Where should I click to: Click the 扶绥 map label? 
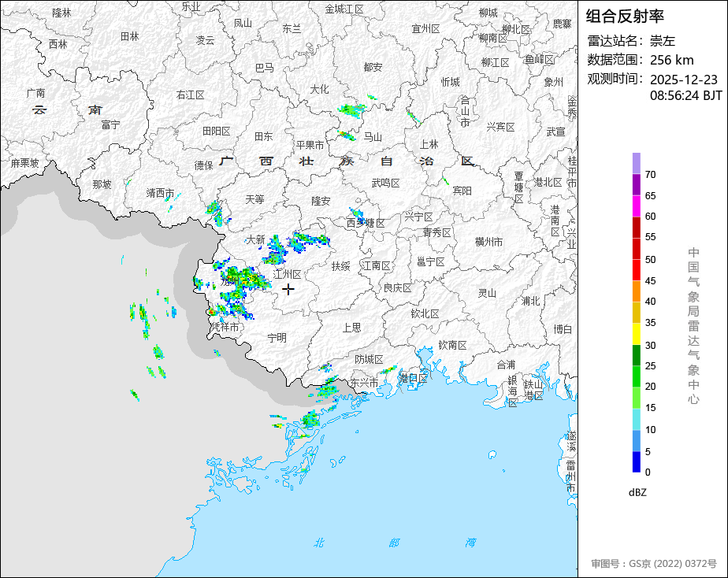[340, 266]
